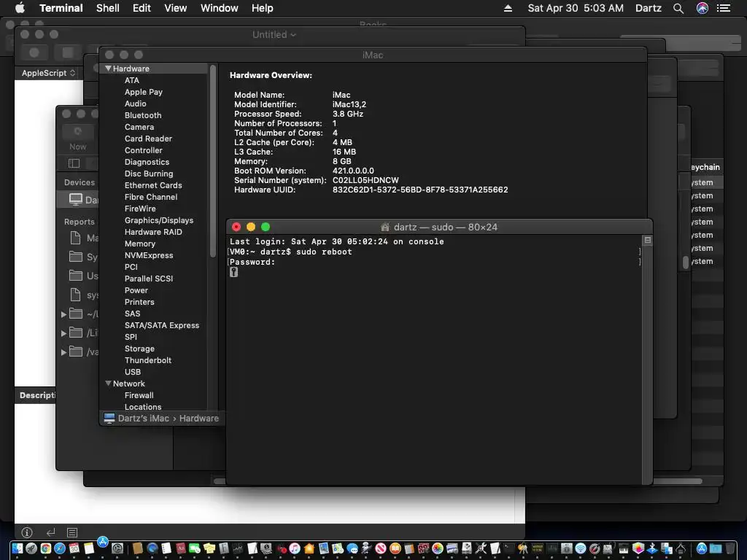Toggle Console sidebar view button
The height and width of the screenshot is (560, 747).
[x=74, y=163]
